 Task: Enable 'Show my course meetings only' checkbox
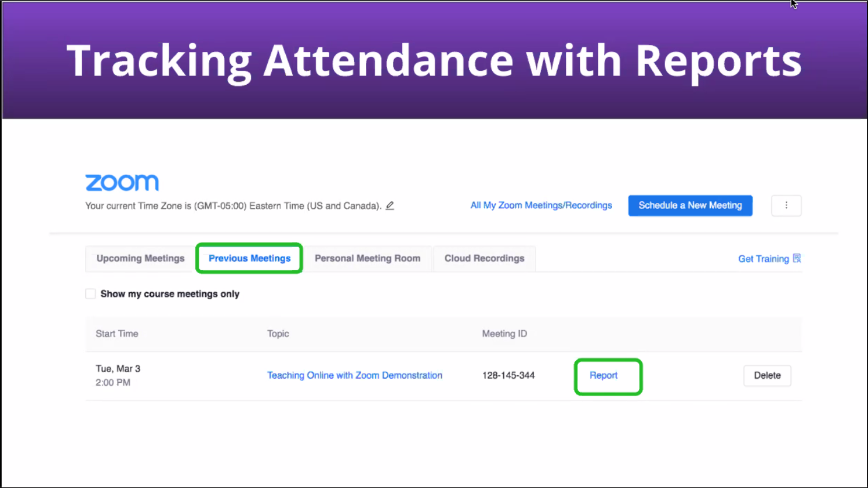pos(91,293)
